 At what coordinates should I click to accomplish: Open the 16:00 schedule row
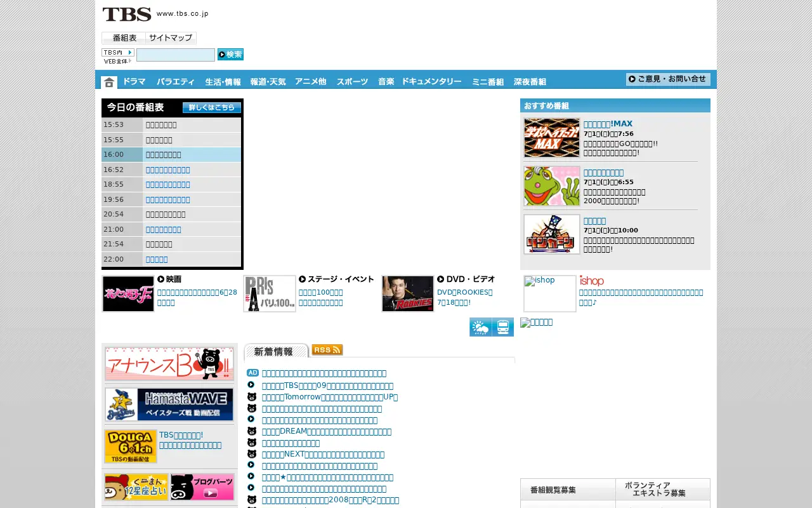coord(171,154)
